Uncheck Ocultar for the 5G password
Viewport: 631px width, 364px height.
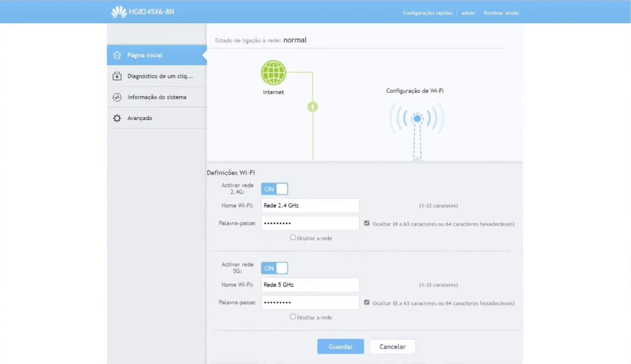(367, 302)
